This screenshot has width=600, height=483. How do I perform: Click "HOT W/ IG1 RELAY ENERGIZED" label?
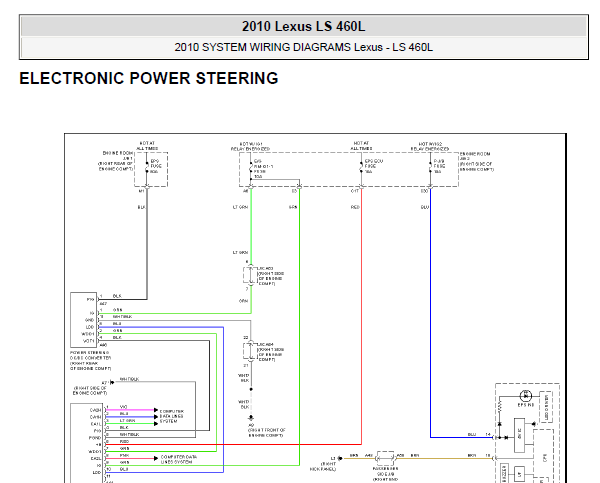click(x=251, y=146)
